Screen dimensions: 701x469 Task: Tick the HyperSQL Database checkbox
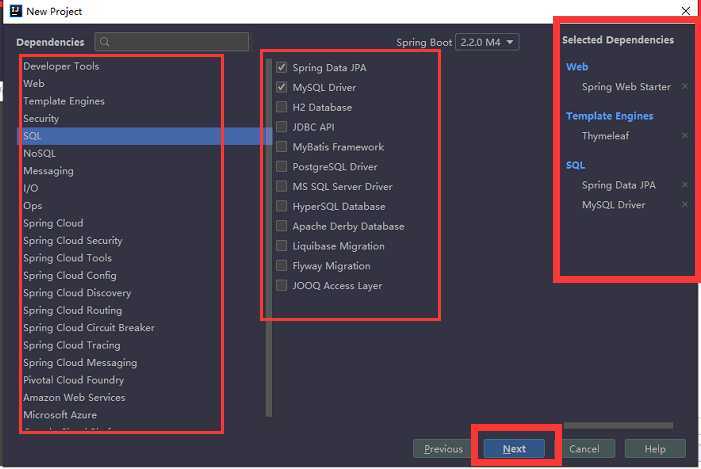(281, 206)
